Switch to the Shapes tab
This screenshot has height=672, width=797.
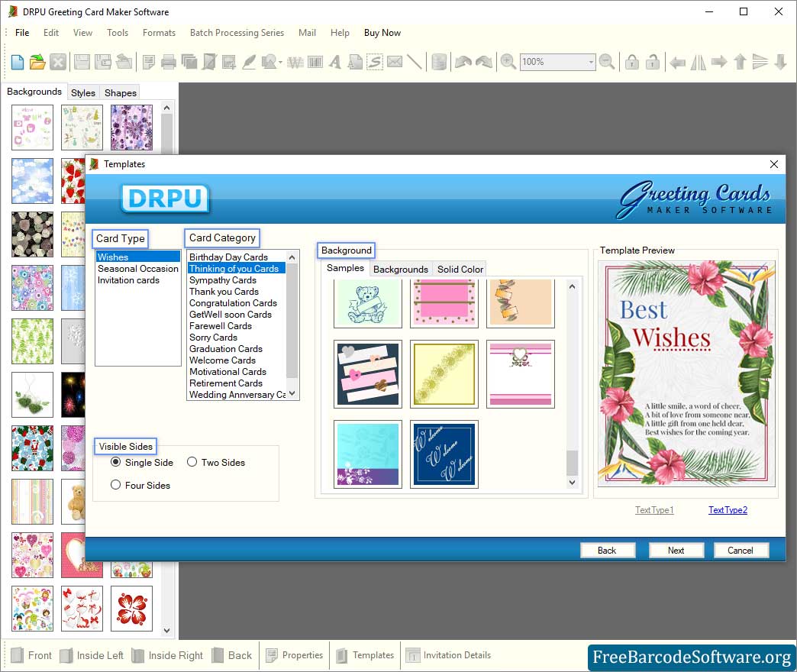pos(121,92)
